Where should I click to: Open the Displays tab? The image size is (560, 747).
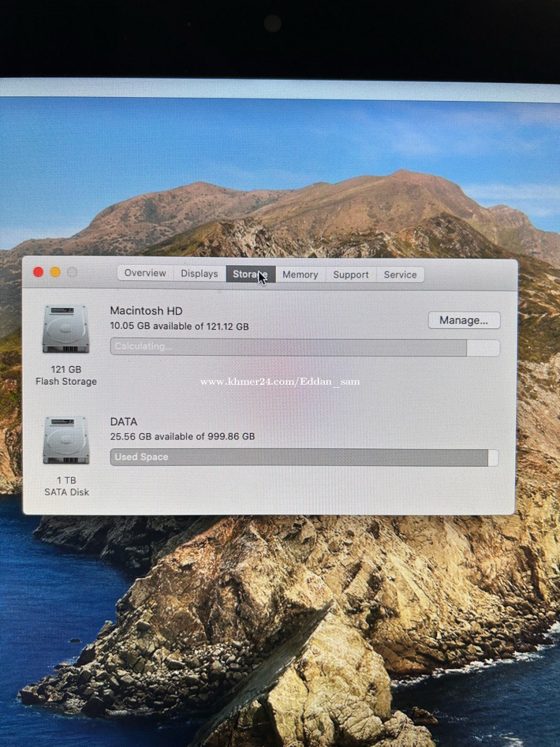pos(199,274)
